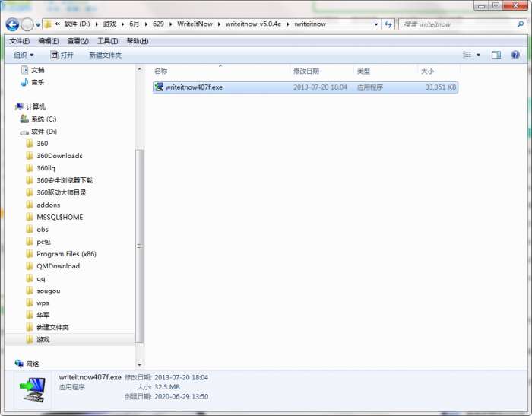Open the 查看(V) menu

(x=78, y=41)
